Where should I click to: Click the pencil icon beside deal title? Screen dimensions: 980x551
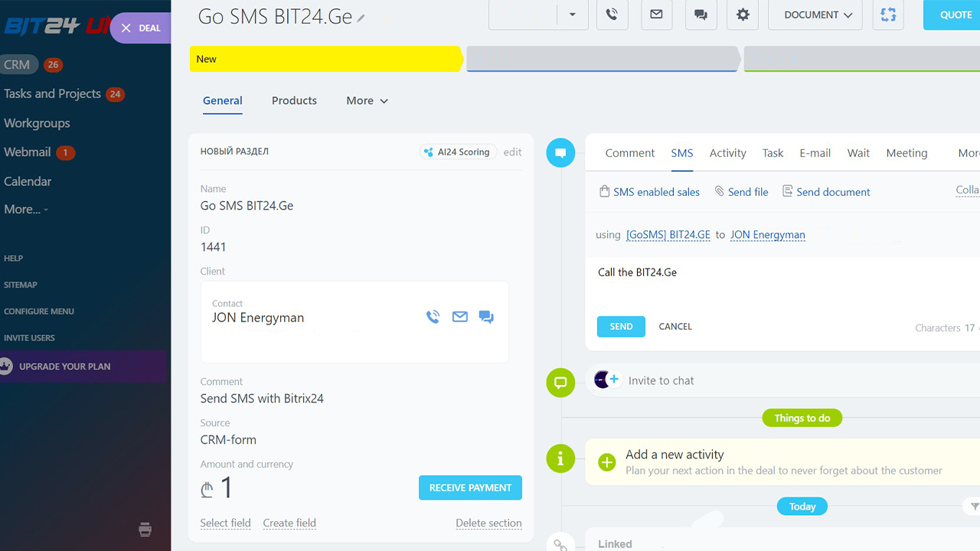[x=361, y=18]
